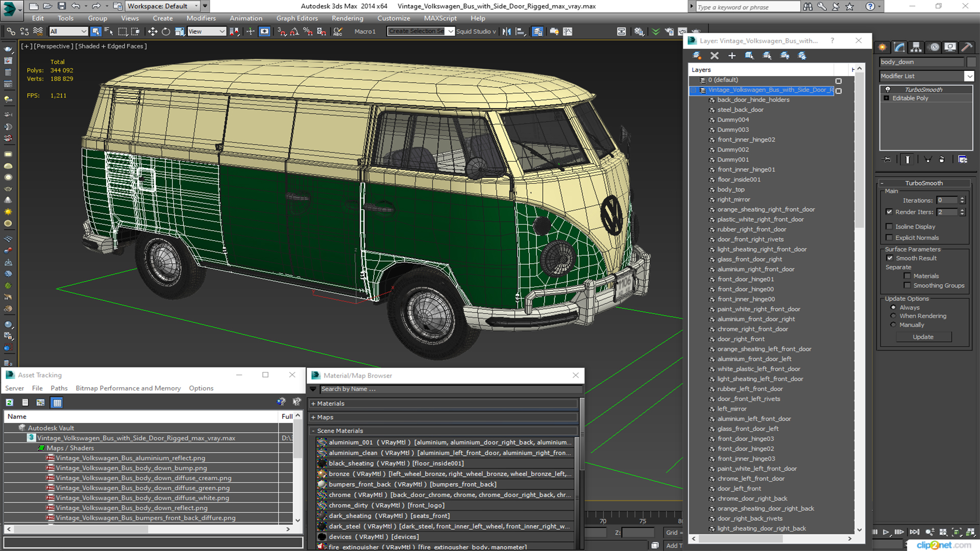Open the Modifiers menu
This screenshot has height=551, width=980.
[x=201, y=18]
